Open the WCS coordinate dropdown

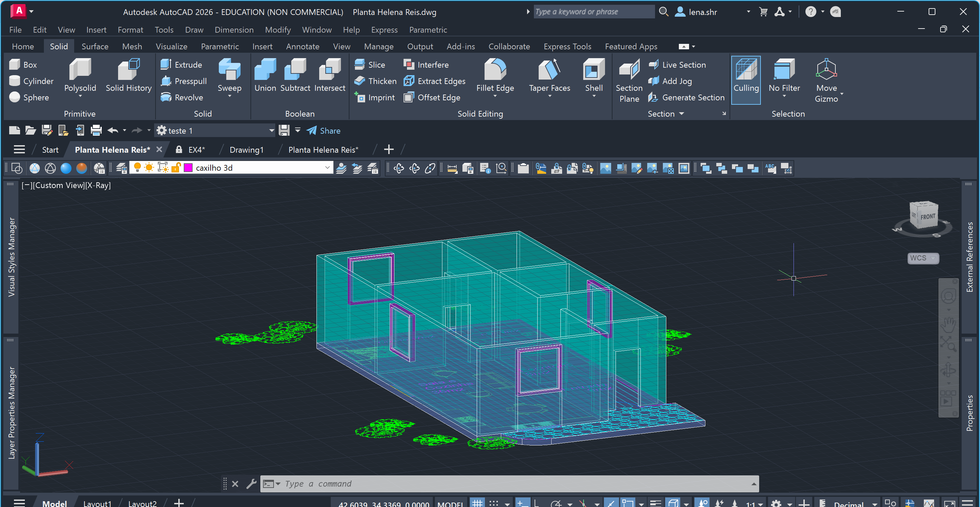(932, 258)
